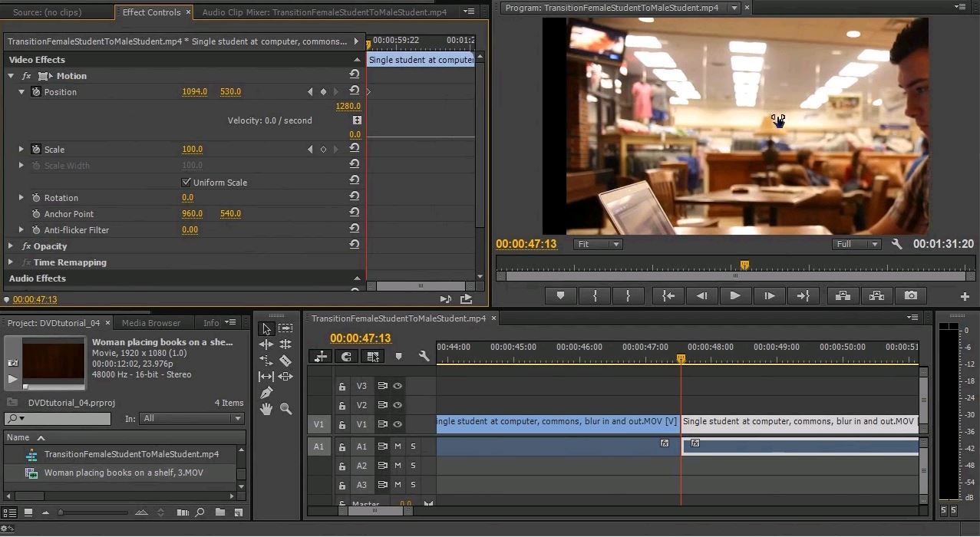
Task: Choose the Ripple Edit tool
Action: [x=266, y=344]
